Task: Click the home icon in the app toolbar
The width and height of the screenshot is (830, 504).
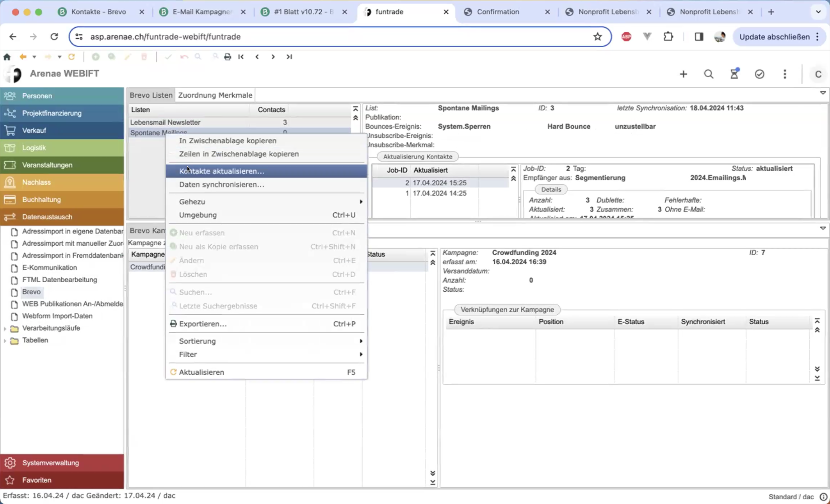Action: coord(7,57)
